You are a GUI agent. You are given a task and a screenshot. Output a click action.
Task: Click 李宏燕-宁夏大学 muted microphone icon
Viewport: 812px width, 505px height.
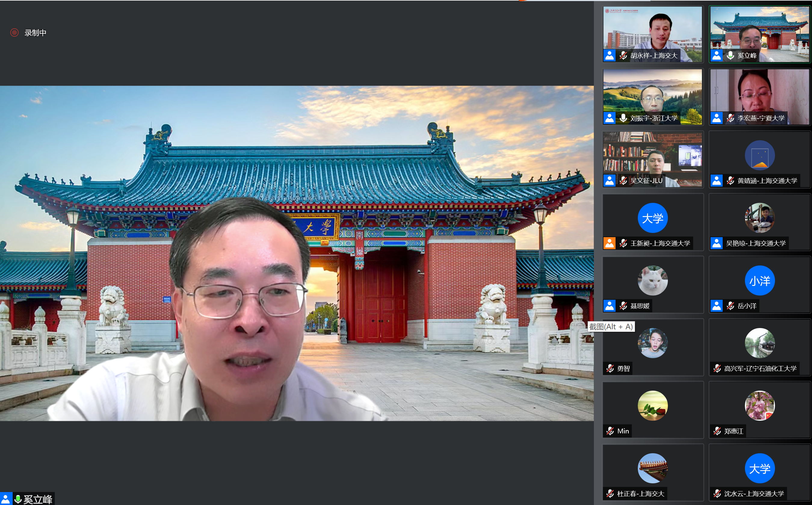click(730, 118)
